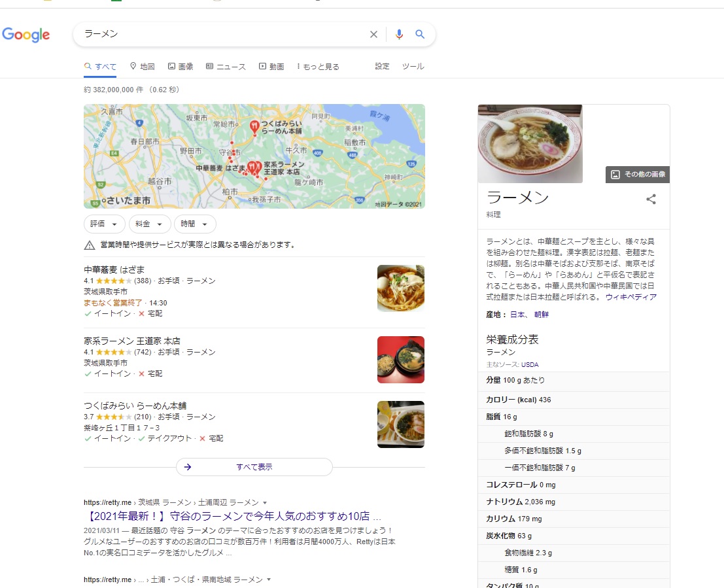Open the USDA source link
The height and width of the screenshot is (588, 724).
[530, 364]
